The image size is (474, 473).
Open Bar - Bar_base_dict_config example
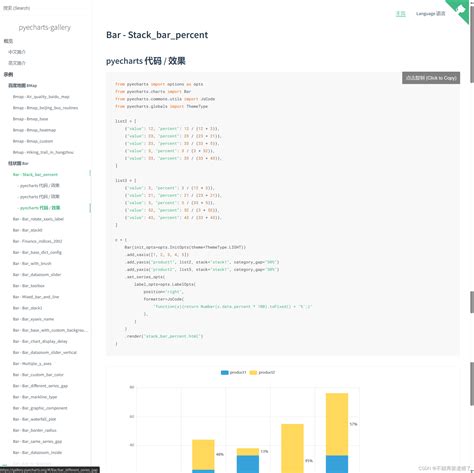[37, 252]
